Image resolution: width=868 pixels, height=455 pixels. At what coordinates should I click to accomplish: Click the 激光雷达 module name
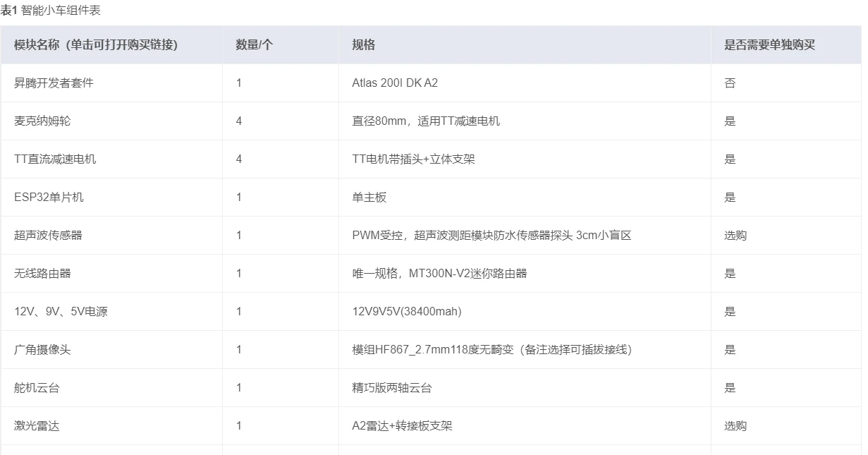(x=37, y=426)
